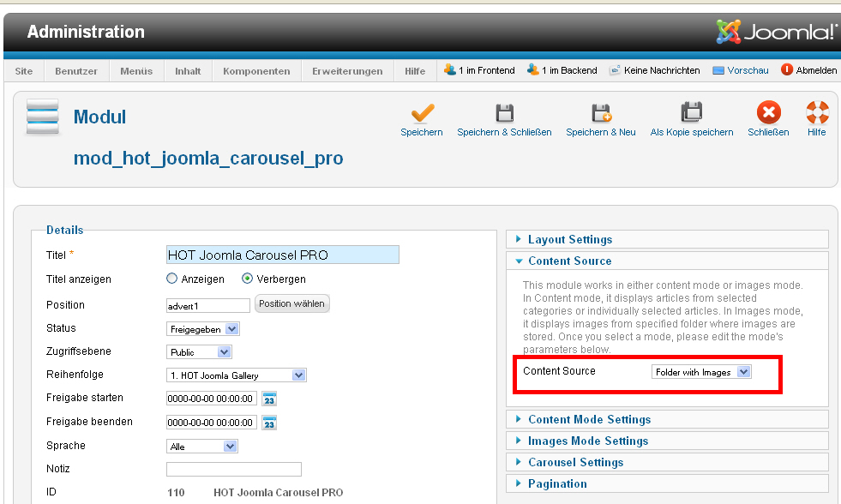Click the Vorschau link
Image resolution: width=841 pixels, height=504 pixels.
[748, 70]
